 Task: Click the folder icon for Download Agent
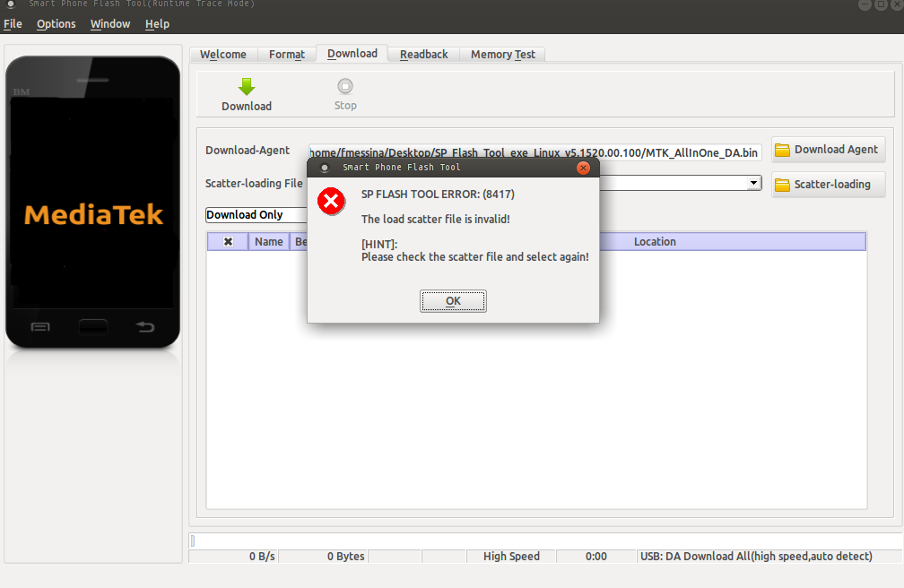click(782, 150)
